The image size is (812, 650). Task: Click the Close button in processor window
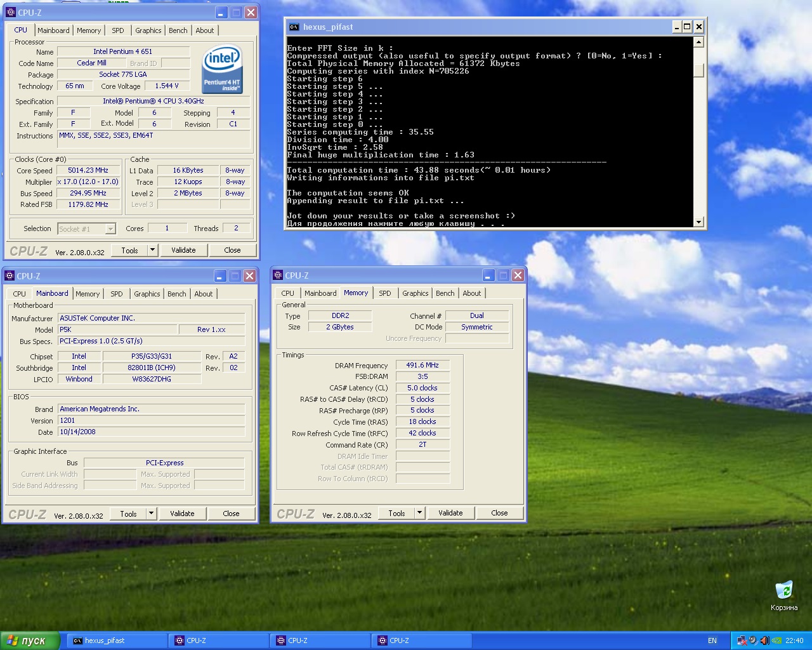(232, 250)
